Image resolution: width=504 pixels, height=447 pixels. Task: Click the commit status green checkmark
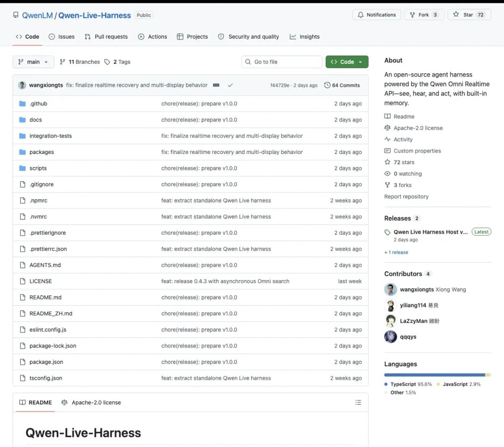(230, 85)
